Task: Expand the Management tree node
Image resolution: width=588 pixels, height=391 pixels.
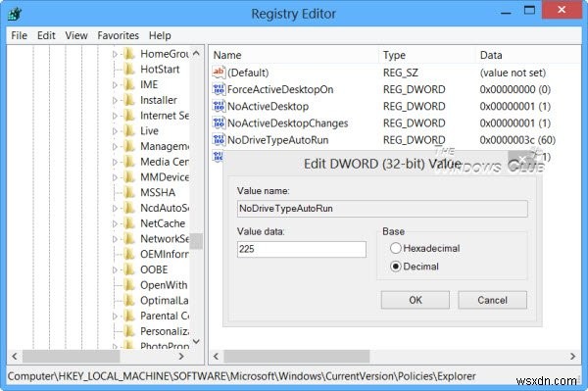Action: coord(115,147)
